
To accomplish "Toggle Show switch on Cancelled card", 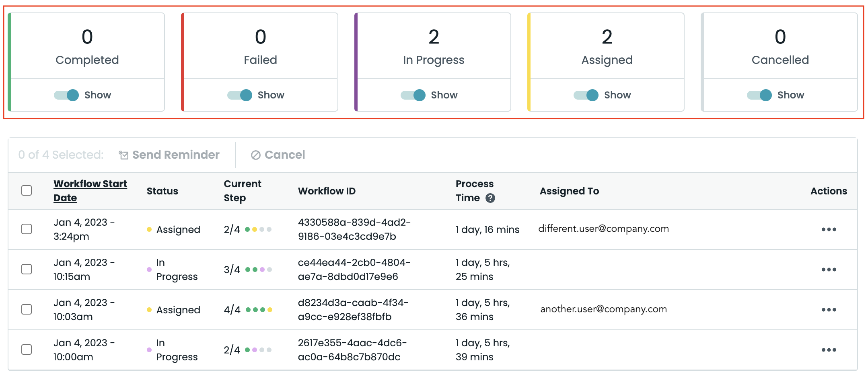I will [759, 95].
